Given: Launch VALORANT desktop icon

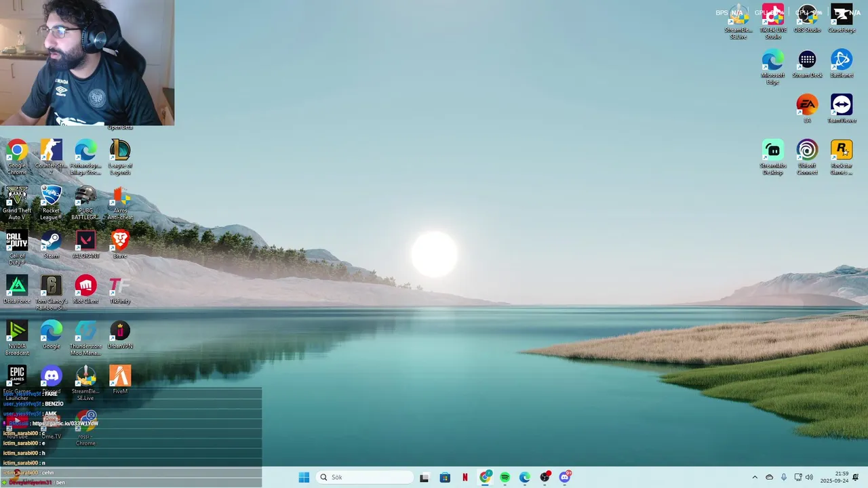Looking at the screenshot, I should (85, 245).
